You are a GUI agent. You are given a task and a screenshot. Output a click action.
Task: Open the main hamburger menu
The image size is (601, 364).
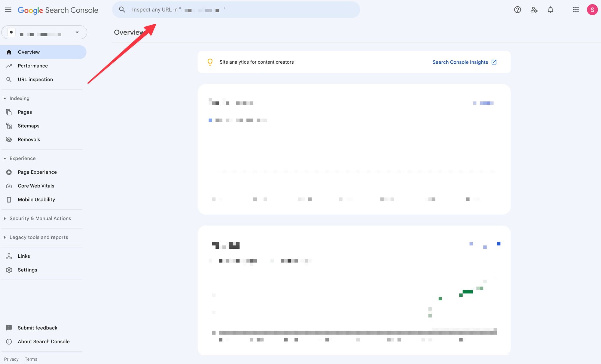(8, 10)
